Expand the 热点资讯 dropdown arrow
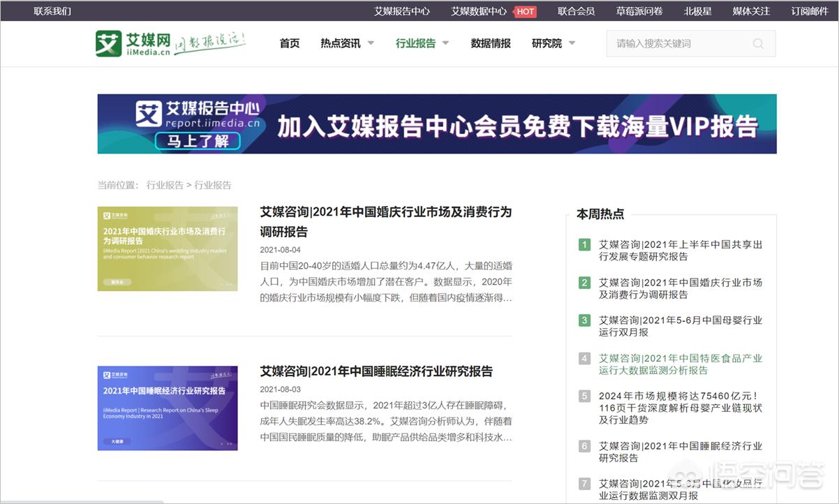The image size is (839, 504). [x=371, y=43]
